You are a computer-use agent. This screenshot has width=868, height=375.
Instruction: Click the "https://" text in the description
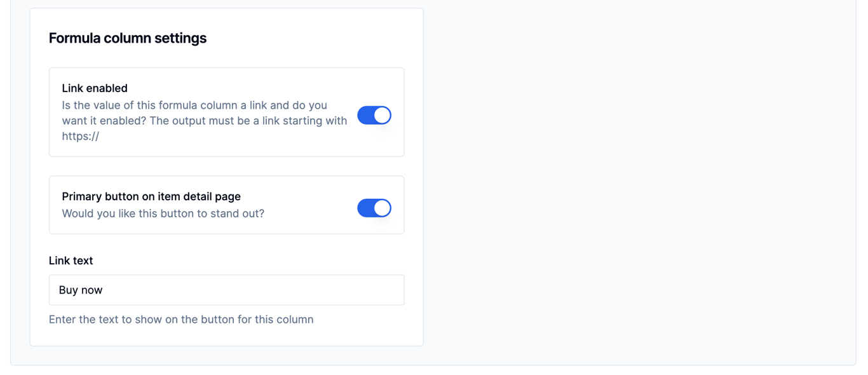(x=80, y=136)
